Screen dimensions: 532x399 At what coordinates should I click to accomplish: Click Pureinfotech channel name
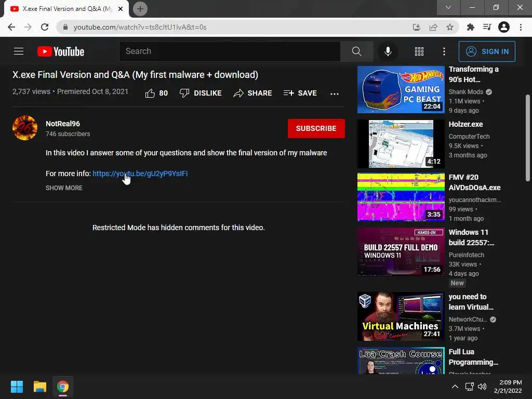click(466, 255)
